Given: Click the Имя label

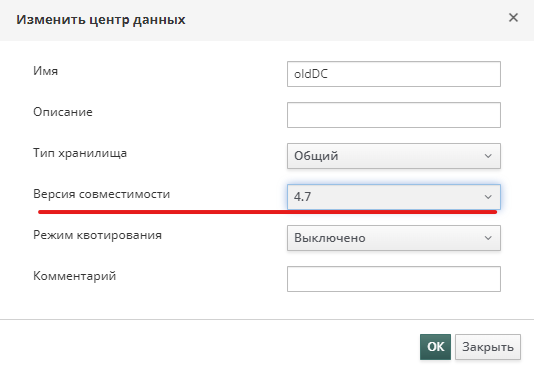Looking at the screenshot, I should [46, 71].
